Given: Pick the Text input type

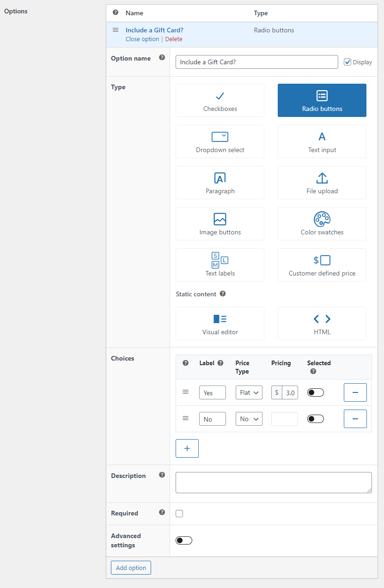Looking at the screenshot, I should tap(322, 141).
